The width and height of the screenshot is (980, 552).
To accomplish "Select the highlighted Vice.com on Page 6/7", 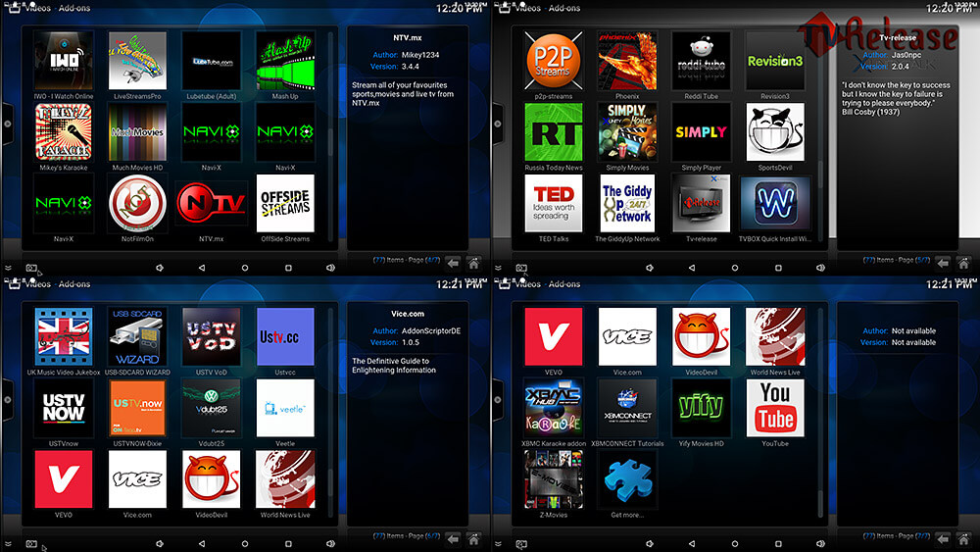I will (137, 479).
